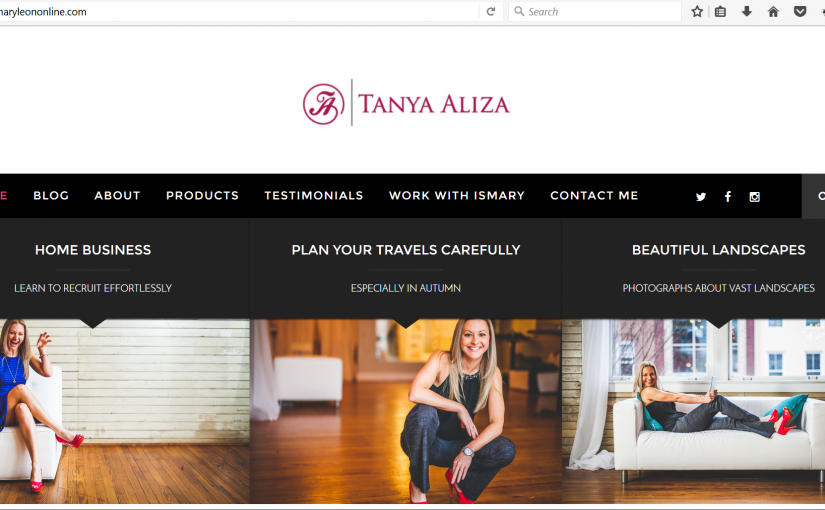
Task: Go to browser home page icon
Action: (773, 12)
